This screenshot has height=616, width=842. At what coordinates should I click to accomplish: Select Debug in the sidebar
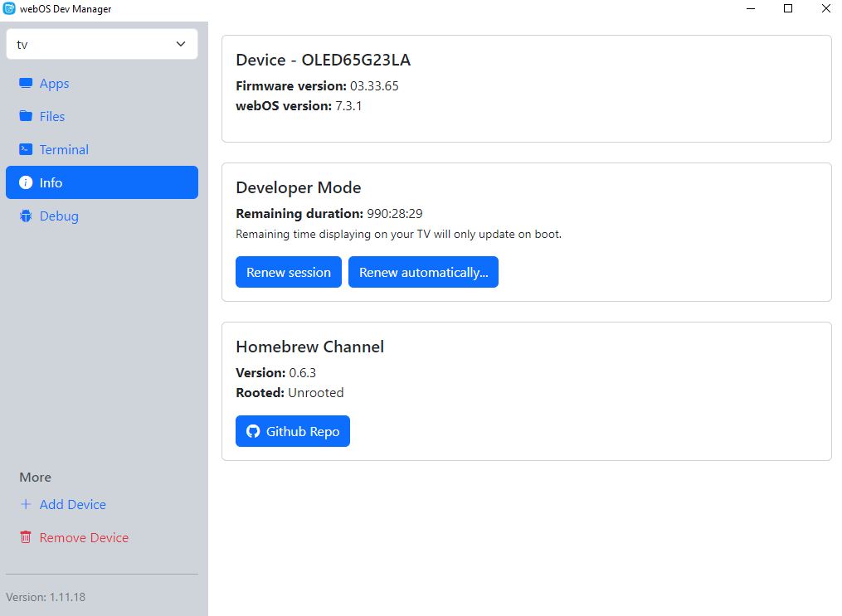[59, 216]
